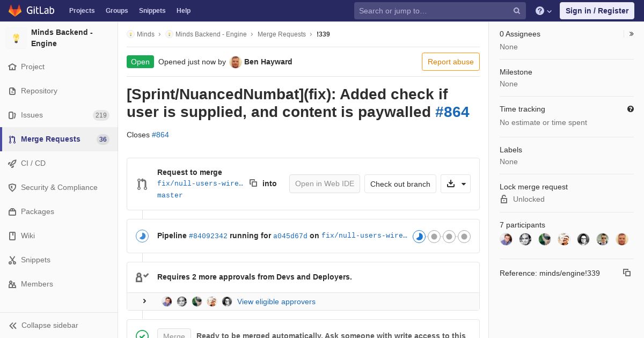Click the Ben Hayward author link
This screenshot has height=338, width=644.
click(x=268, y=62)
